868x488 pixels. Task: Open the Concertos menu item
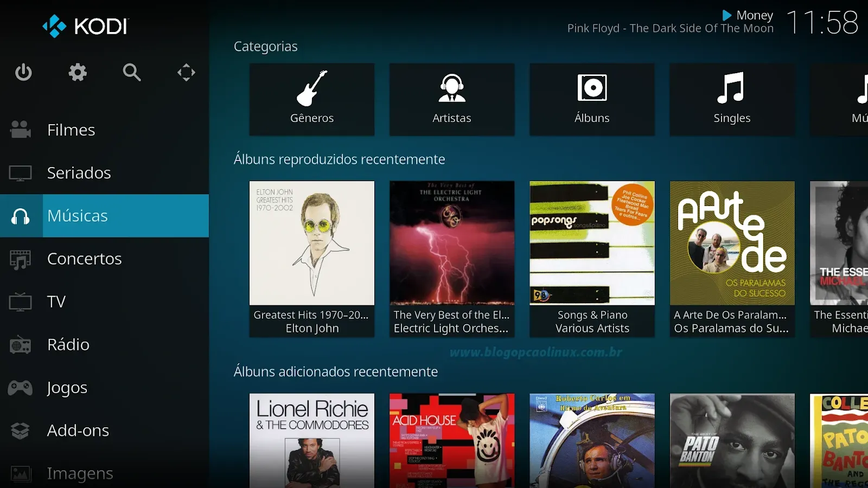coord(104,259)
